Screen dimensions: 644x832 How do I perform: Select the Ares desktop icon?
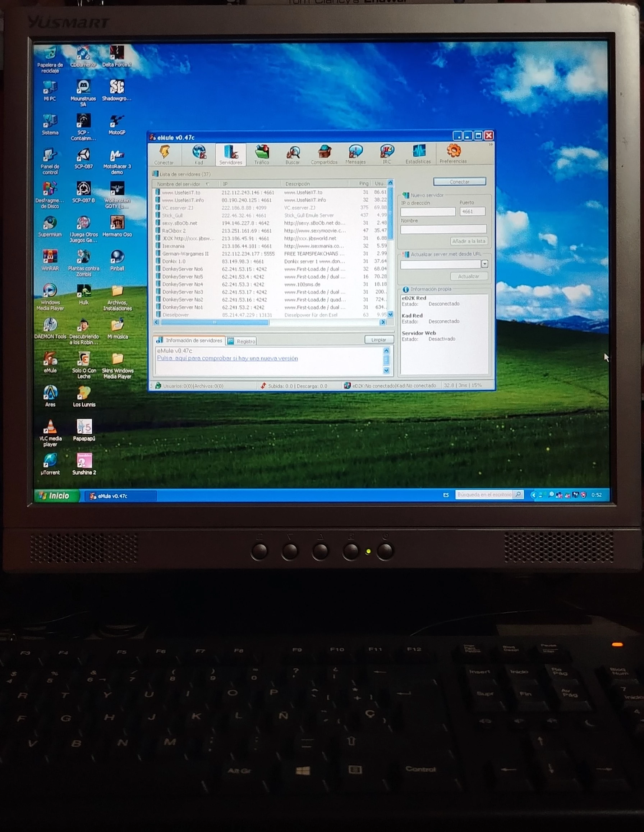tap(50, 396)
